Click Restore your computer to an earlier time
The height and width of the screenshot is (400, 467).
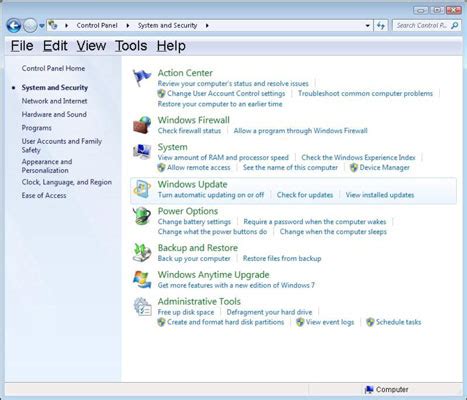coord(220,104)
